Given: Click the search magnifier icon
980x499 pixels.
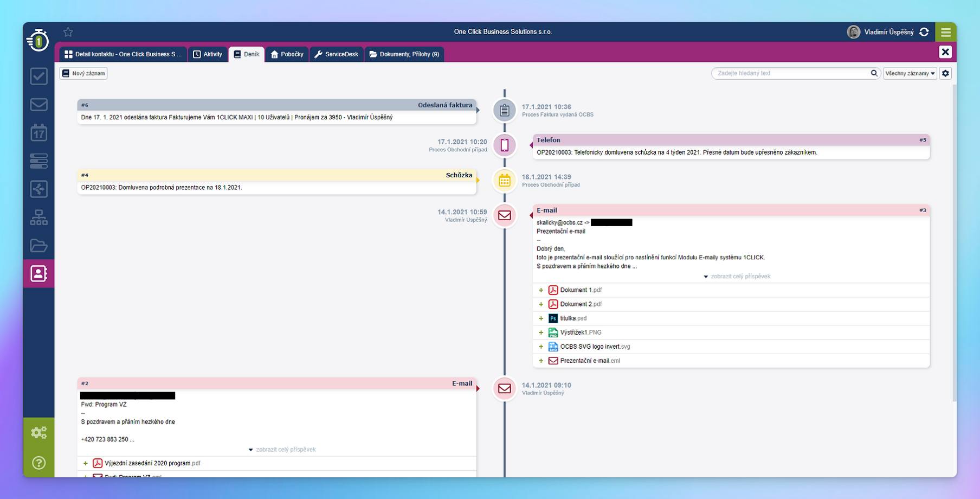Looking at the screenshot, I should pos(874,73).
